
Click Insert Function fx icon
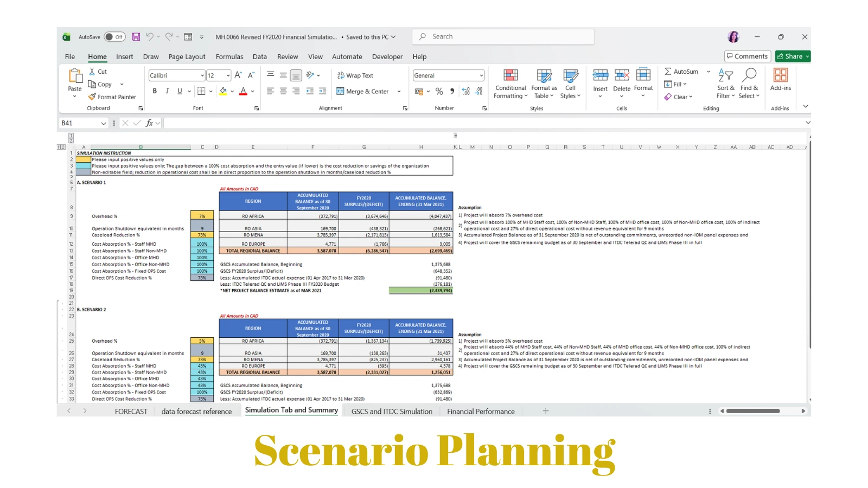[149, 123]
